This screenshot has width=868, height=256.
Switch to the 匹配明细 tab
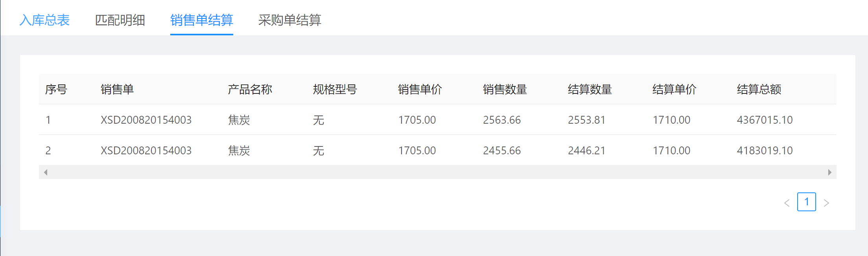coord(120,20)
